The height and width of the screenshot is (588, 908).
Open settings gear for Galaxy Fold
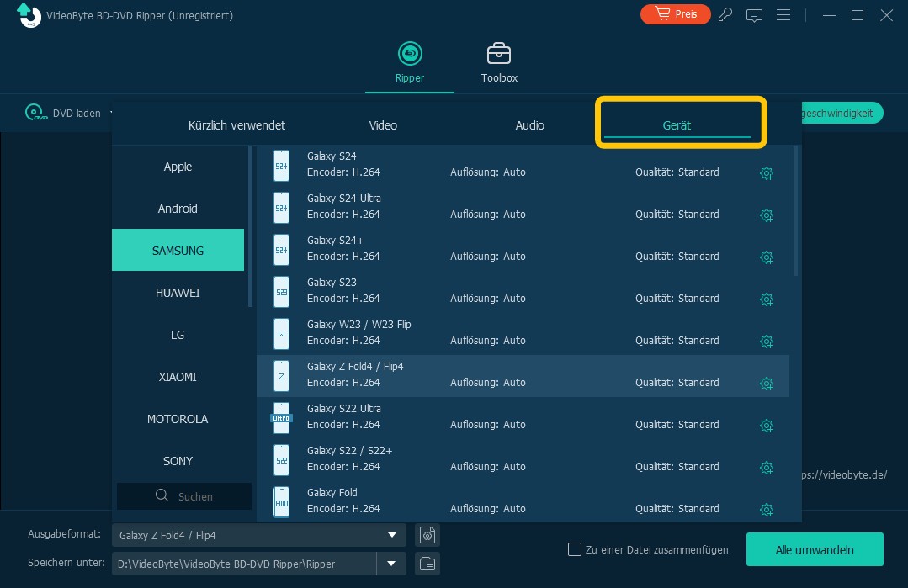(x=766, y=510)
